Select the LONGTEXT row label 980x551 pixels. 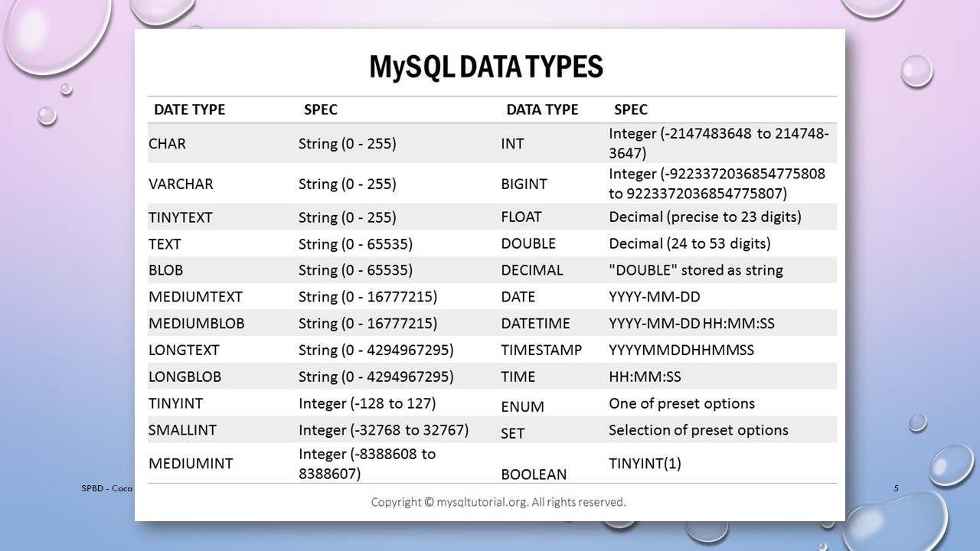click(x=184, y=350)
